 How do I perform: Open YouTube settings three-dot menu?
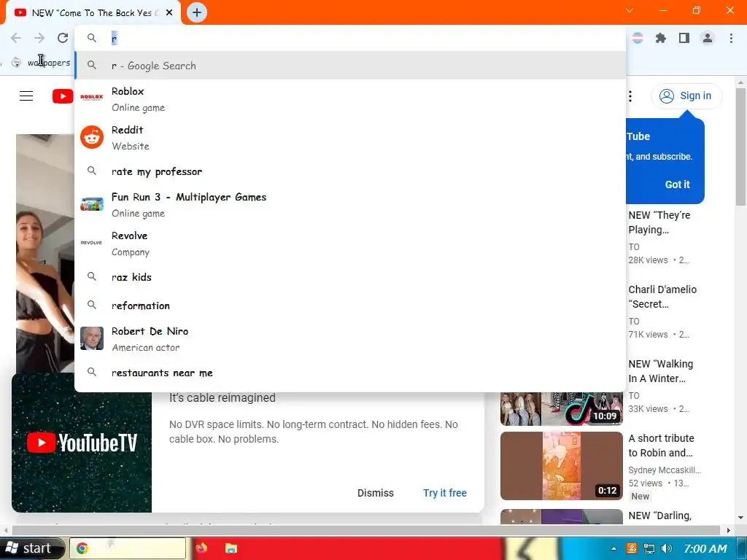click(x=630, y=96)
